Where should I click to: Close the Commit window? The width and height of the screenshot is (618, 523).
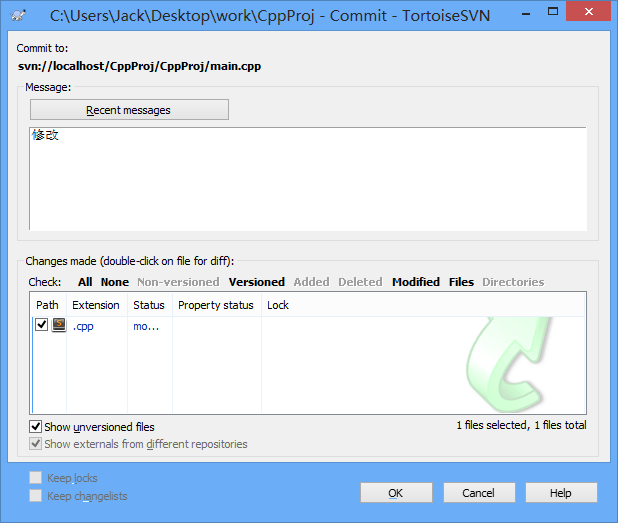[589, 11]
